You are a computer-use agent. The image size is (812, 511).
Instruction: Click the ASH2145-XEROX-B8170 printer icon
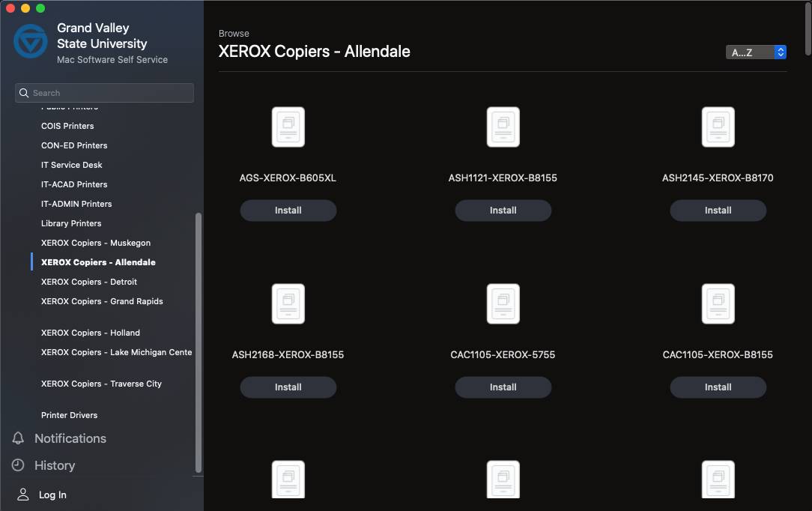pos(718,127)
